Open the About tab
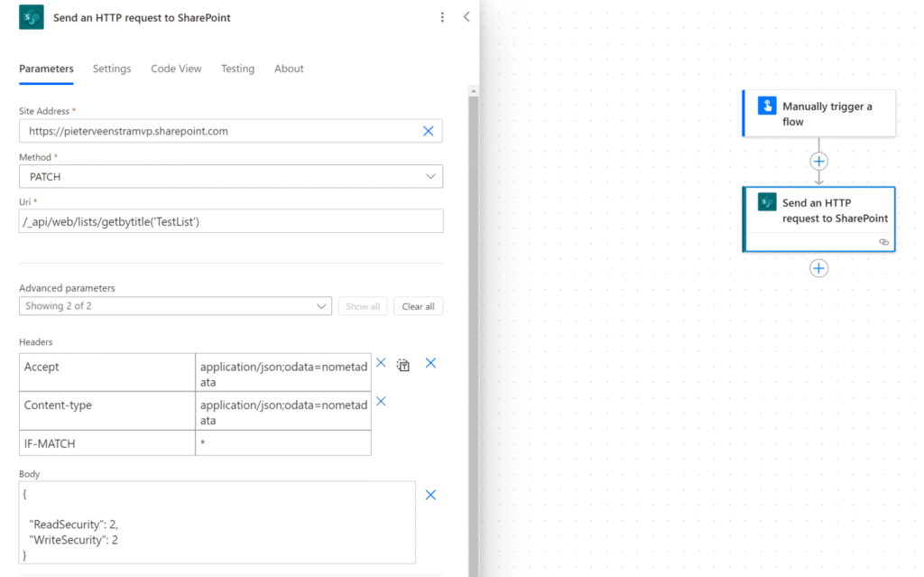This screenshot has height=577, width=924. [x=289, y=69]
